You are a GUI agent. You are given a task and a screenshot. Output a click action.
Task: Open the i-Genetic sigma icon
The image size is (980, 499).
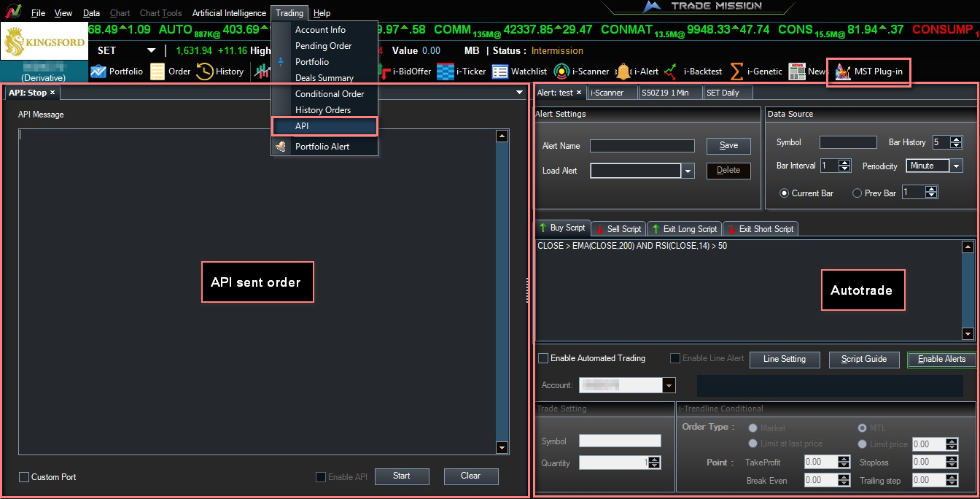click(736, 71)
